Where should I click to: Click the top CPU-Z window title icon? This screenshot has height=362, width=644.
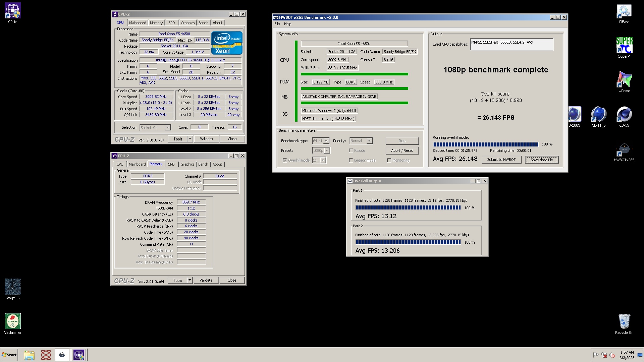pyautogui.click(x=115, y=14)
